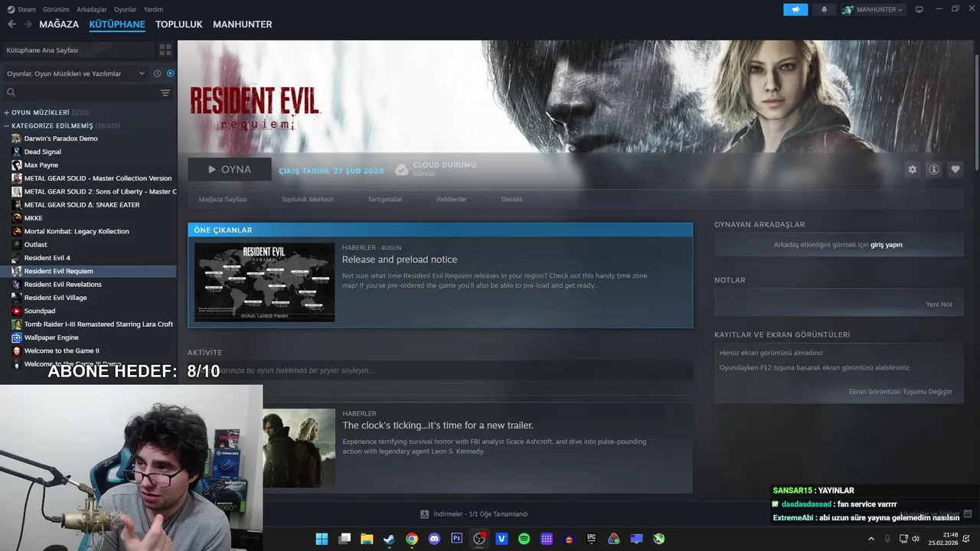
Task: Open Windows Start menu
Action: click(322, 539)
